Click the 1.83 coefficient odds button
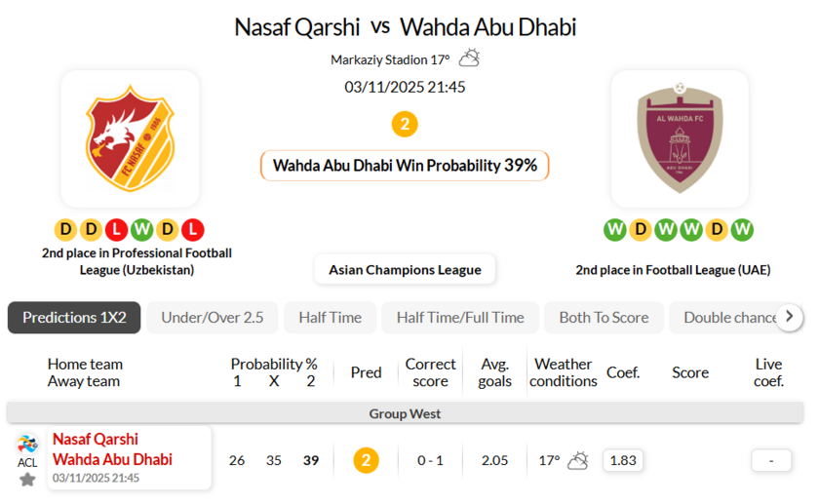 point(622,460)
